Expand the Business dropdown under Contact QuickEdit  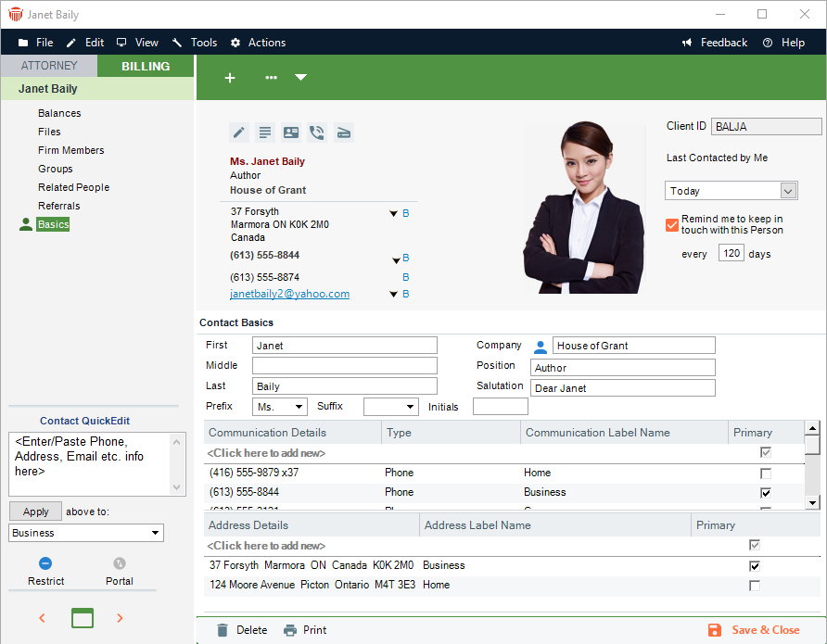[153, 533]
